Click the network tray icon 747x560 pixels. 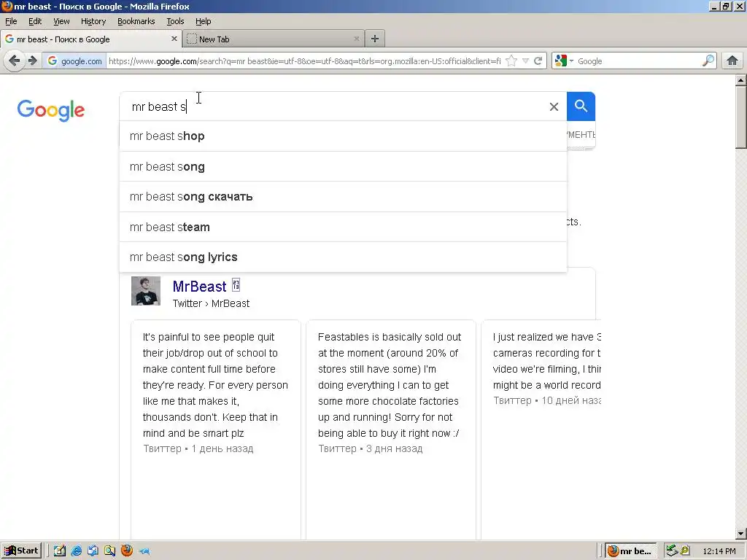pos(672,551)
